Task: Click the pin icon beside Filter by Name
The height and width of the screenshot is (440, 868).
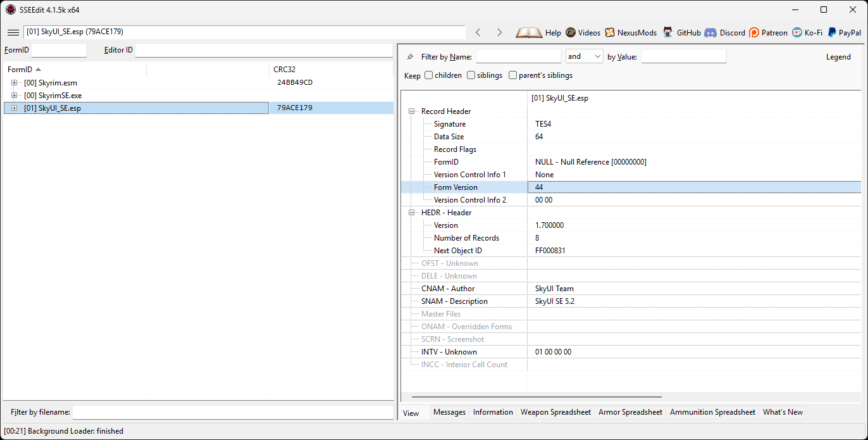Action: click(410, 57)
